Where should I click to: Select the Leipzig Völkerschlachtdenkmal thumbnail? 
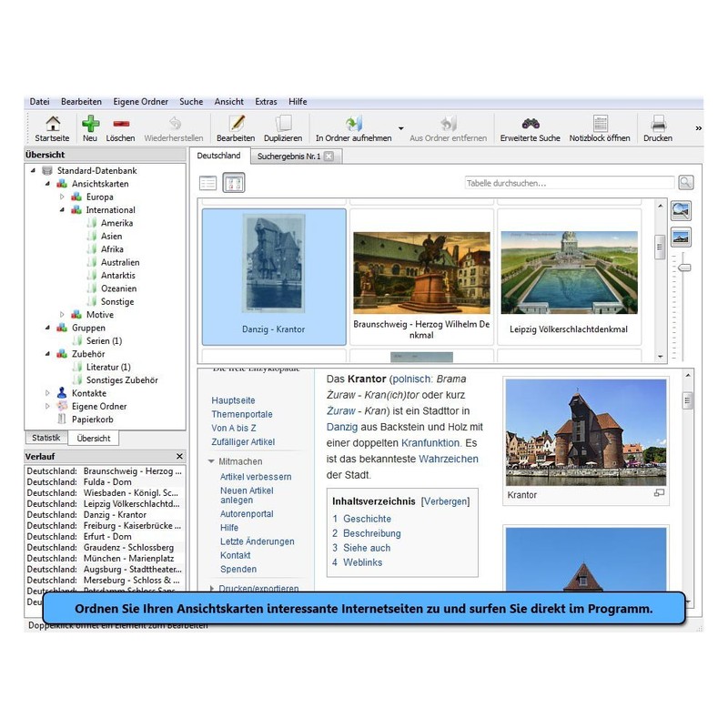(x=568, y=278)
